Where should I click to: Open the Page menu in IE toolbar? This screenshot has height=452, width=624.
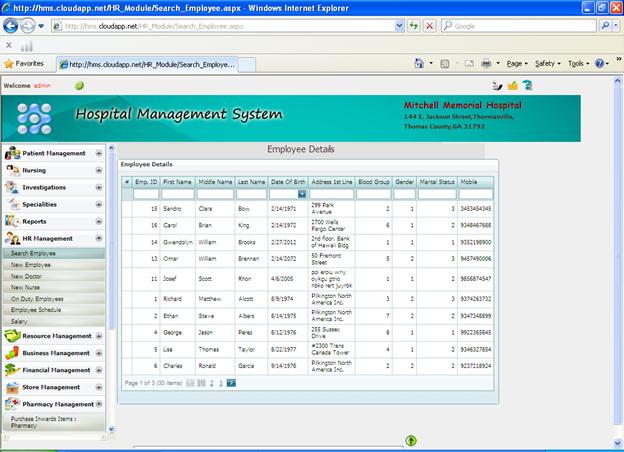517,63
